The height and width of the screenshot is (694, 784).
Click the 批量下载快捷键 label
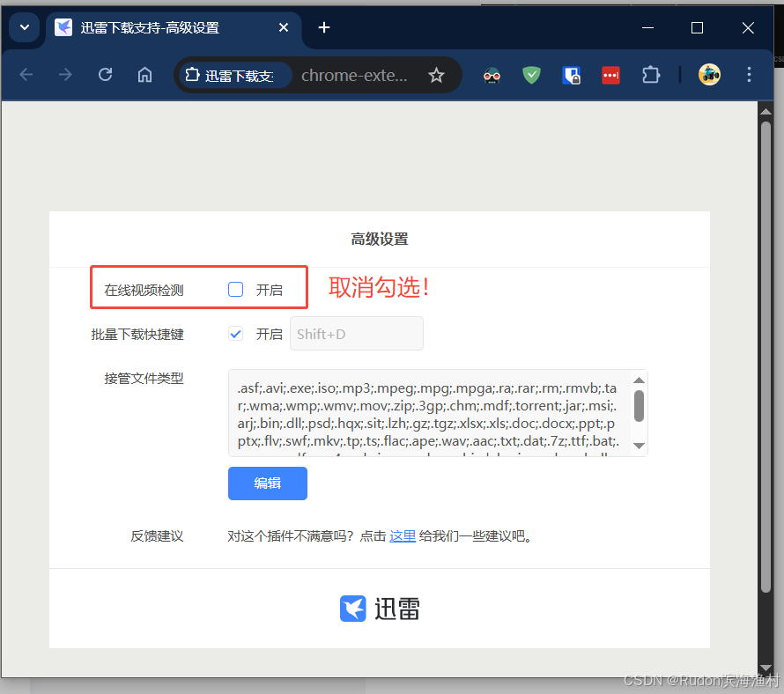pos(137,334)
